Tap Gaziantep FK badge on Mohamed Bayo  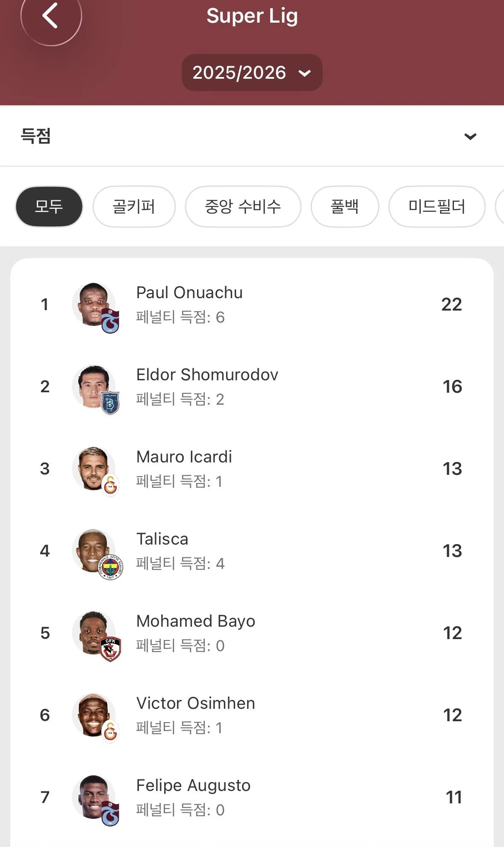[110, 649]
